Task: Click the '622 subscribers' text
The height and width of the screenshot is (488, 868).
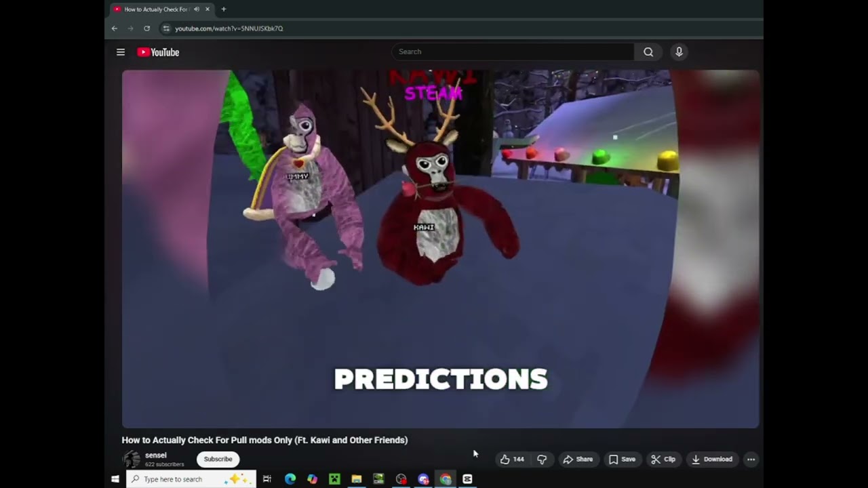Action: click(164, 464)
